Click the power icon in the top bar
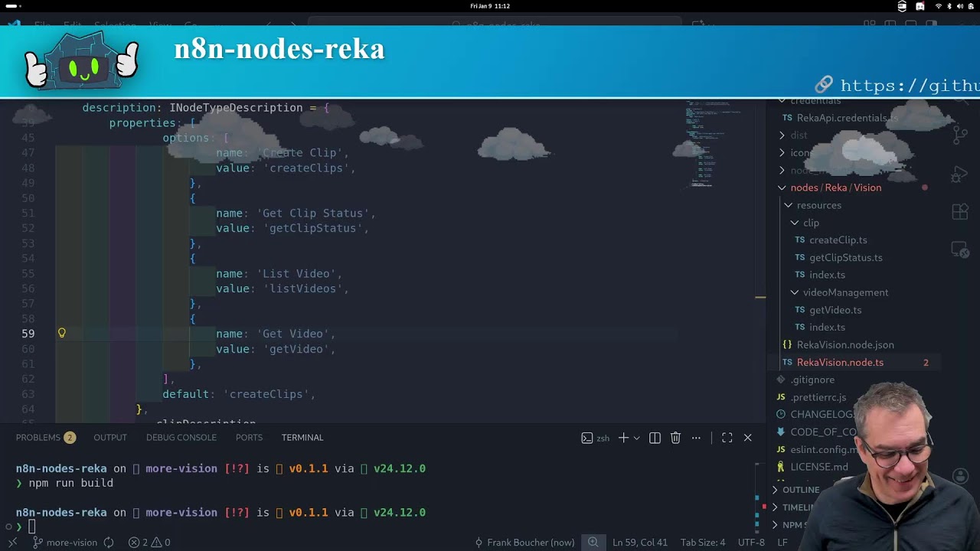This screenshot has width=980, height=551. [970, 6]
